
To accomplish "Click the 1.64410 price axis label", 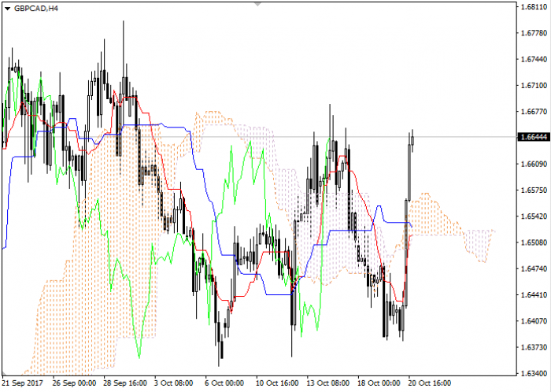I will tap(534, 294).
